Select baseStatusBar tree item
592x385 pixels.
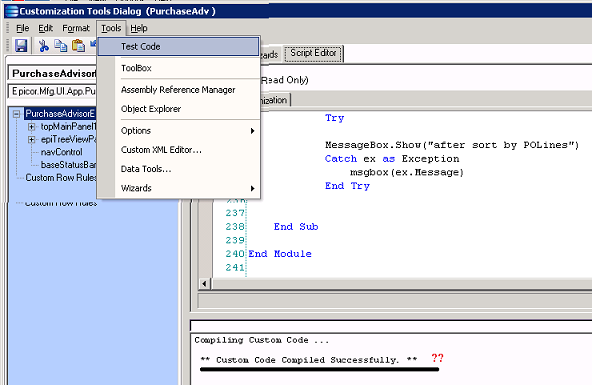coord(68,165)
